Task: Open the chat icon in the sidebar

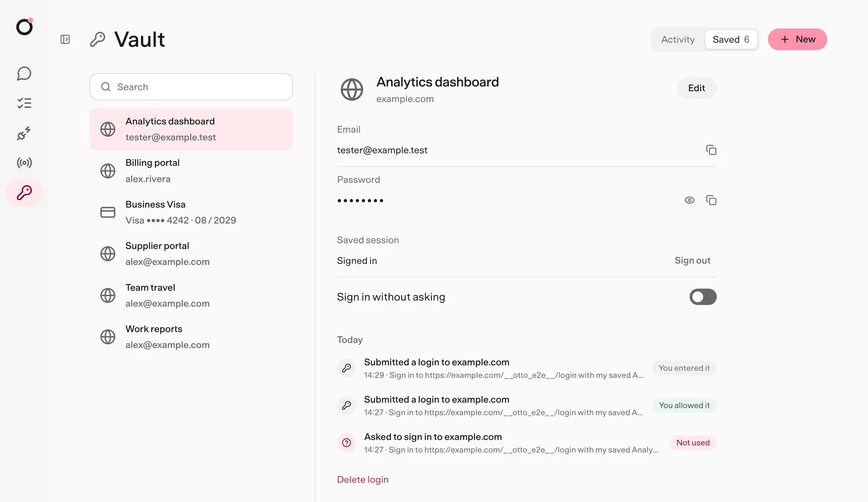Action: coord(24,73)
